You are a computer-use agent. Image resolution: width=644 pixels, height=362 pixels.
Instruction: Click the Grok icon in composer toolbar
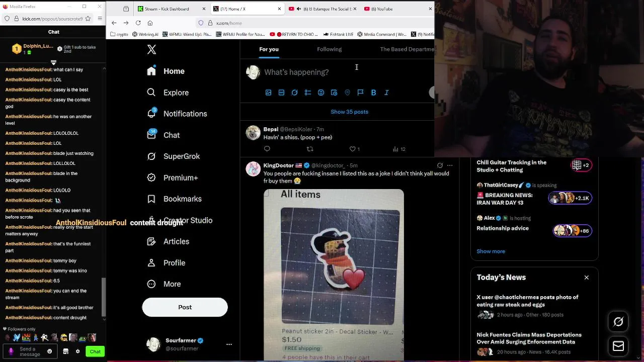click(294, 93)
